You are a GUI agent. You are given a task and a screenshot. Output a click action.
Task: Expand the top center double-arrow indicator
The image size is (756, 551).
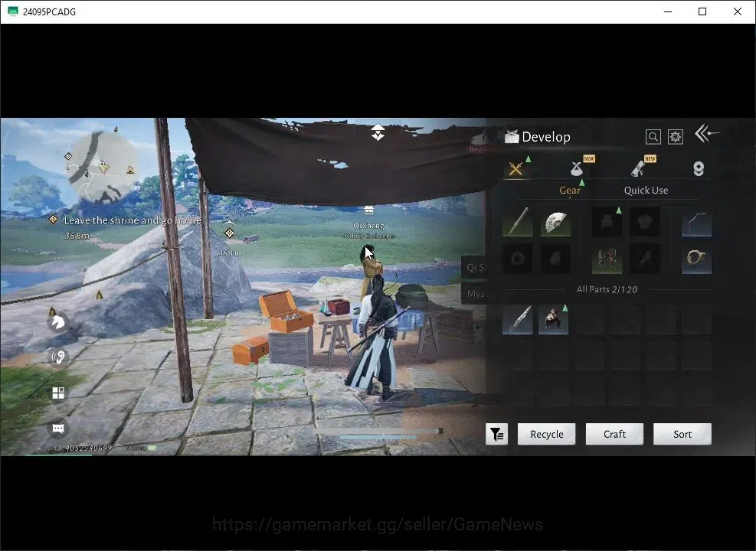tap(378, 132)
